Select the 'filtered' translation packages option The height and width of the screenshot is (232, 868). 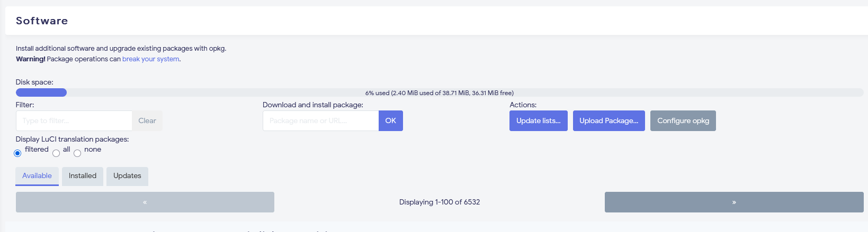tap(17, 153)
